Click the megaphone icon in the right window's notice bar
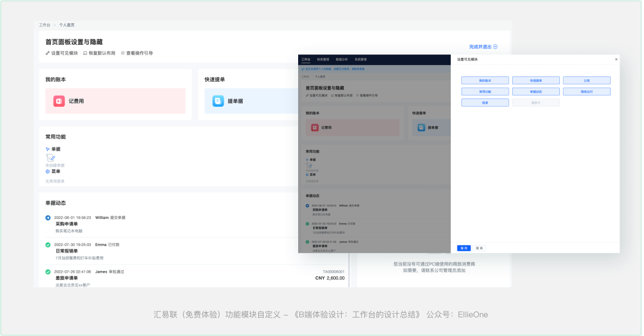644x336 pixels. pyautogui.click(x=303, y=69)
